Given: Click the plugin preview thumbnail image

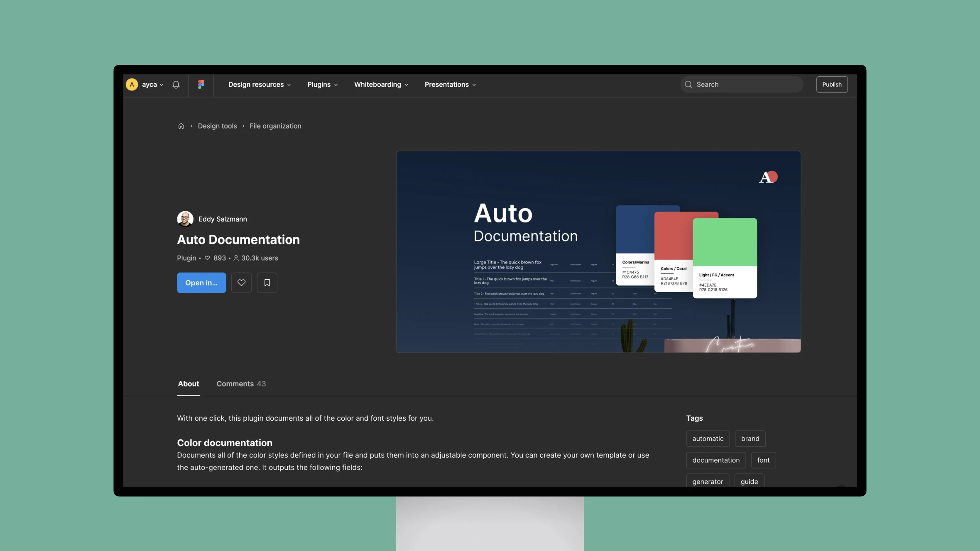Looking at the screenshot, I should click(598, 251).
